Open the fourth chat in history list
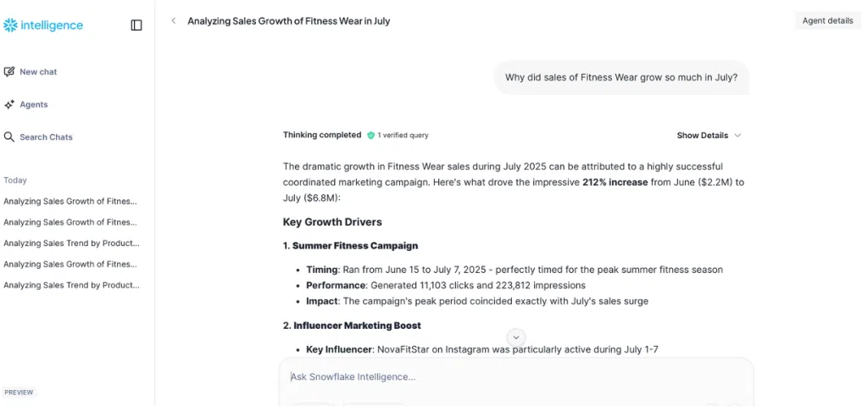 pos(70,265)
